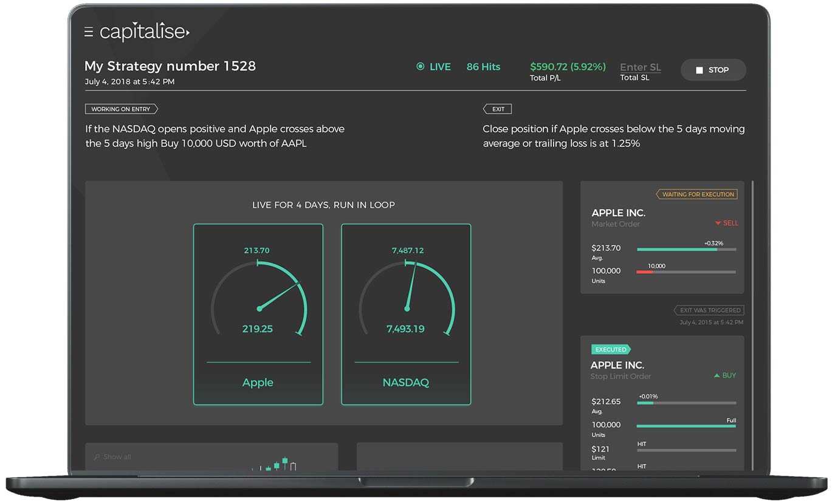Image resolution: width=835 pixels, height=504 pixels.
Task: Click the entry rule text about NASDAQ opening positive
Action: pos(215,136)
